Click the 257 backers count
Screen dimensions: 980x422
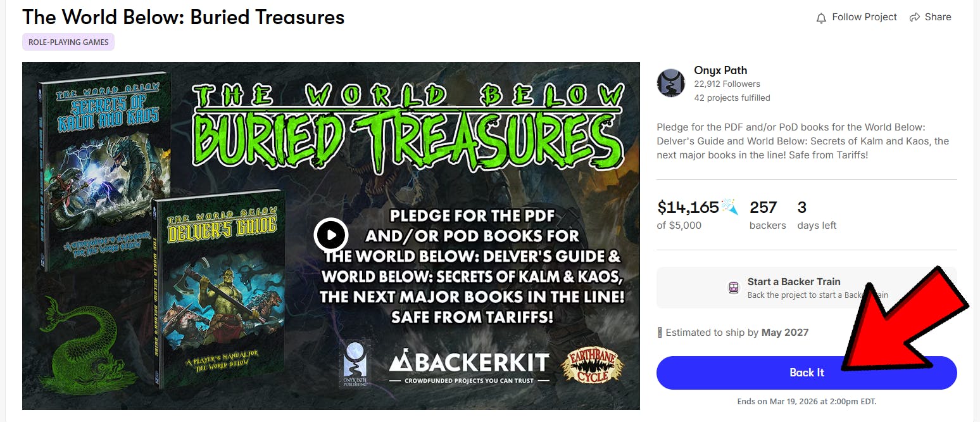pos(767,215)
